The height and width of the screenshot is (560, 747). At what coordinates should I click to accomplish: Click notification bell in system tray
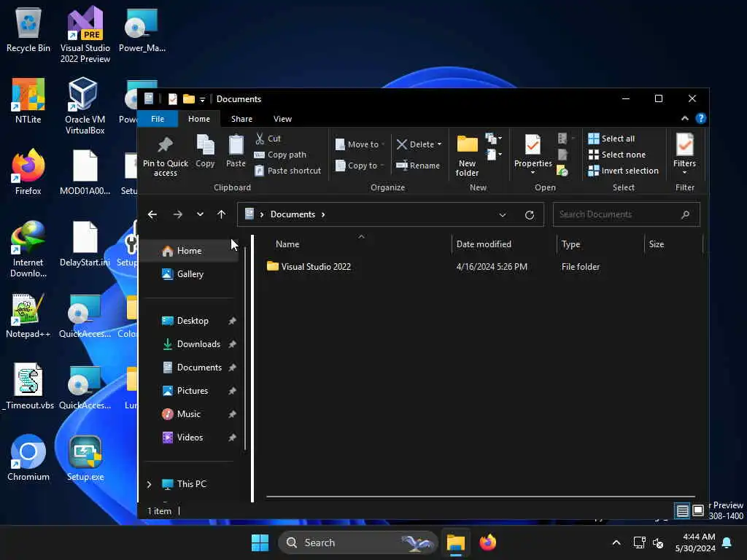point(727,542)
